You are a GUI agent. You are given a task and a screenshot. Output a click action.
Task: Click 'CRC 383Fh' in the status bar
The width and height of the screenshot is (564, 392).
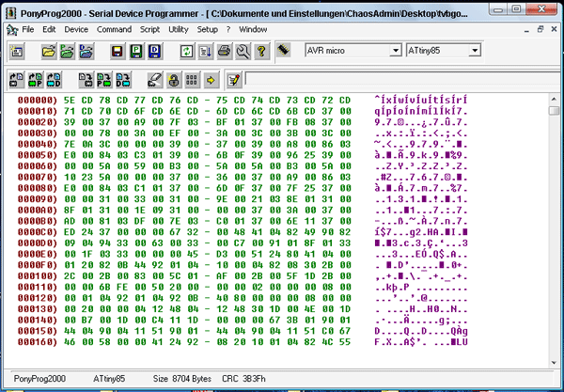click(243, 379)
